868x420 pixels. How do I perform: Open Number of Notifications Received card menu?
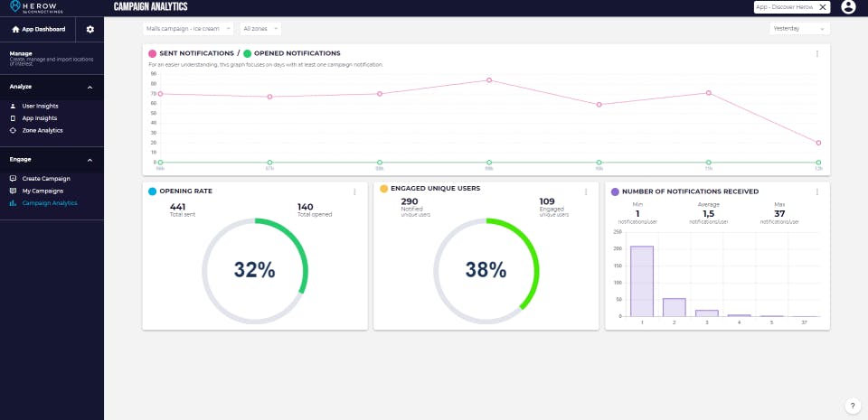click(x=817, y=191)
